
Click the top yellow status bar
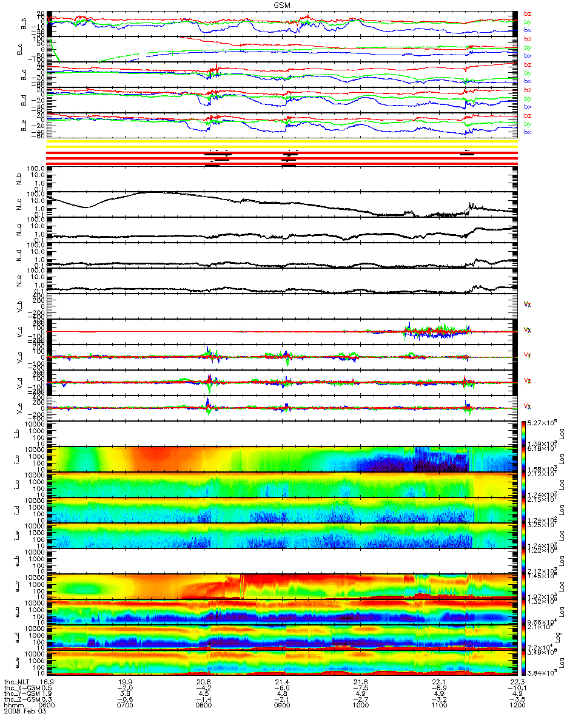pyautogui.click(x=281, y=141)
